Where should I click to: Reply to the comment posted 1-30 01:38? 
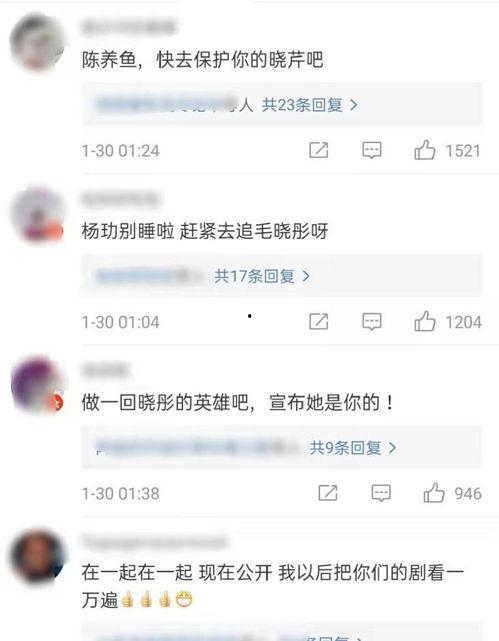click(x=381, y=493)
